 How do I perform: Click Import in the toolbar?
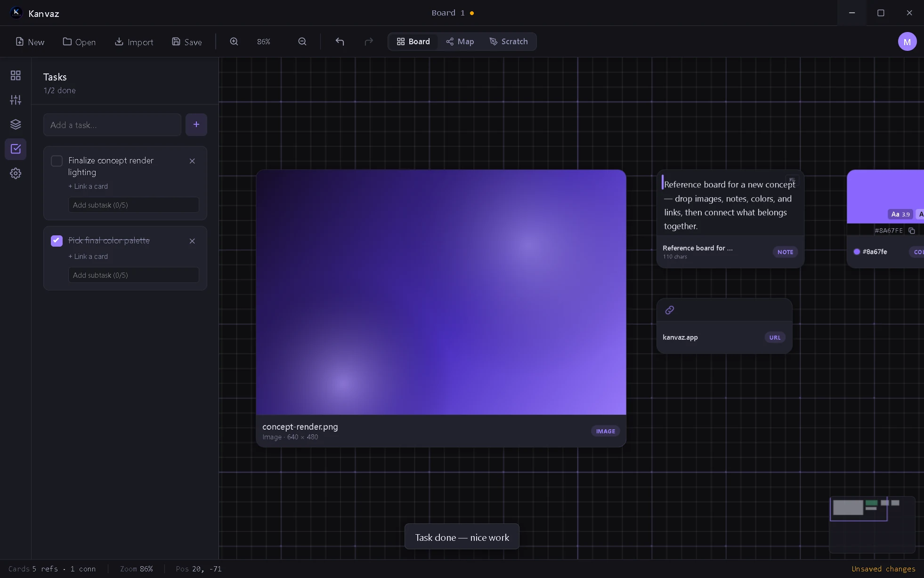(134, 42)
